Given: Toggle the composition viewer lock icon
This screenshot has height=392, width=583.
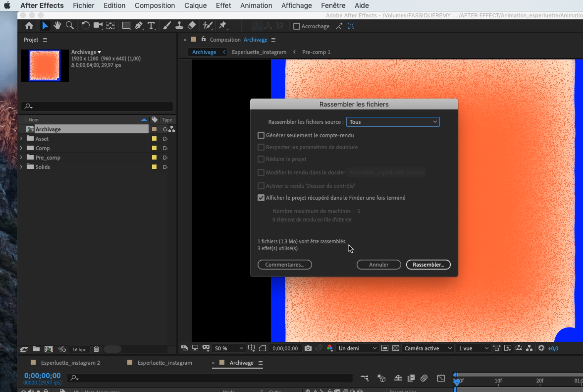Looking at the screenshot, I should click(x=204, y=39).
